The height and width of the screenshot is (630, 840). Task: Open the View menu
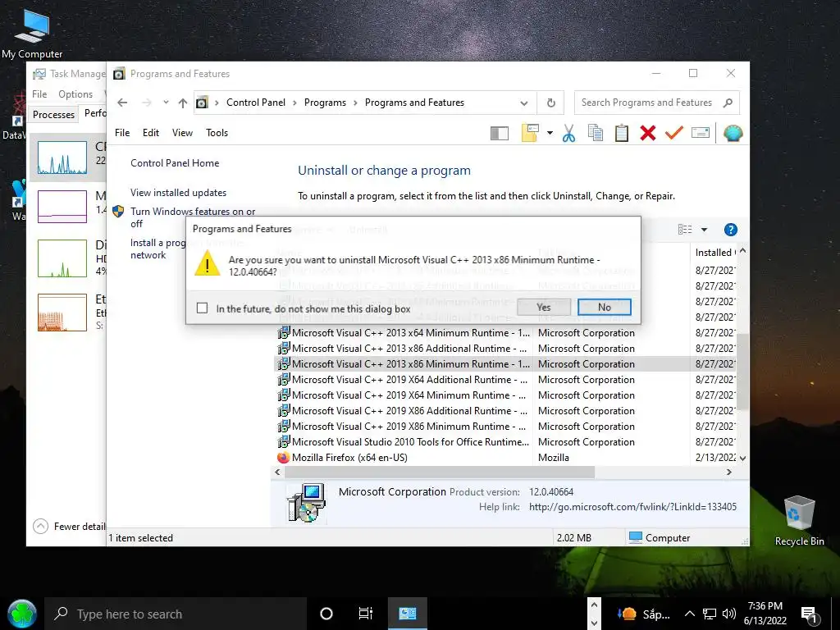click(182, 133)
